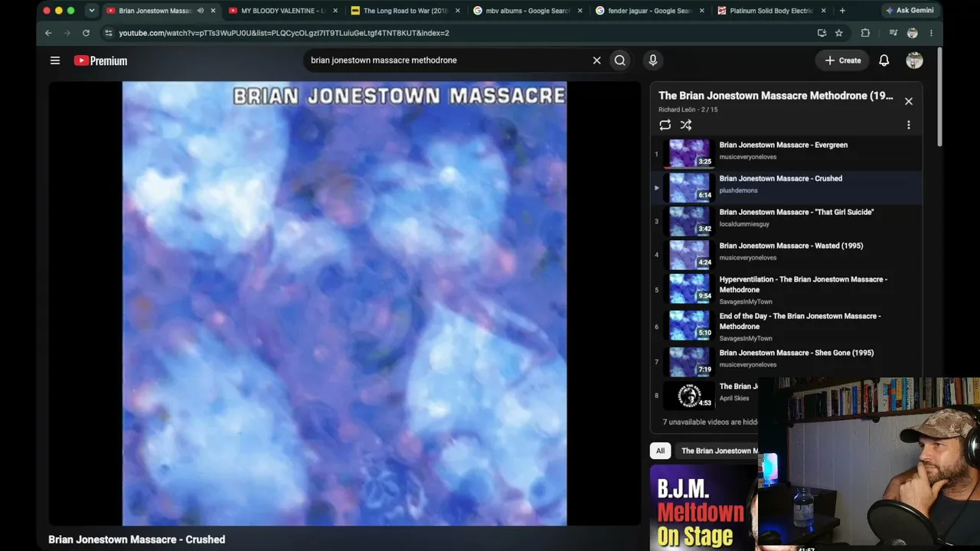
Task: Toggle shuffle playlist
Action: coord(686,125)
